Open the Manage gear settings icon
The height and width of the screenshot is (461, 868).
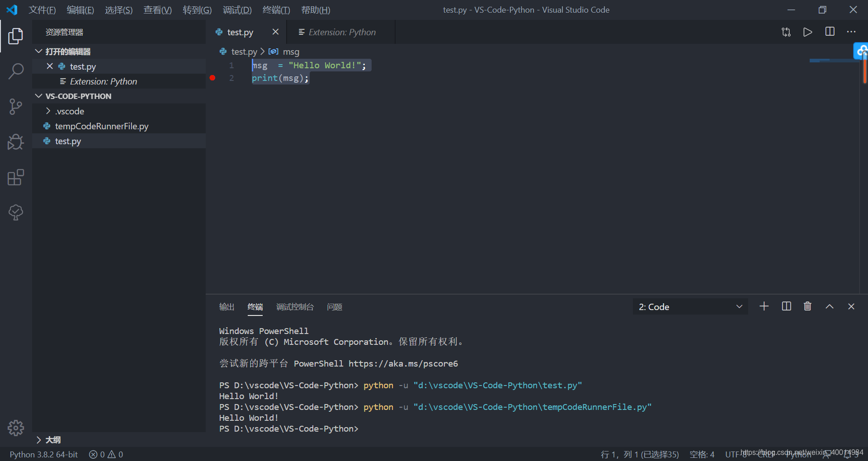pyautogui.click(x=16, y=428)
